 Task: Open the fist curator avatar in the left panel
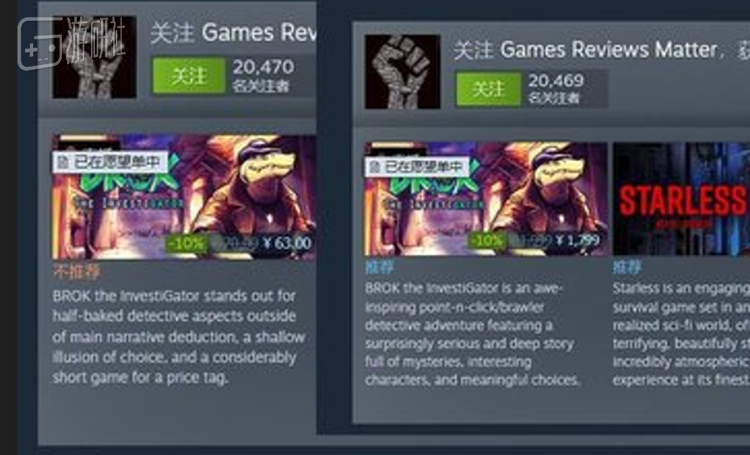point(94,57)
